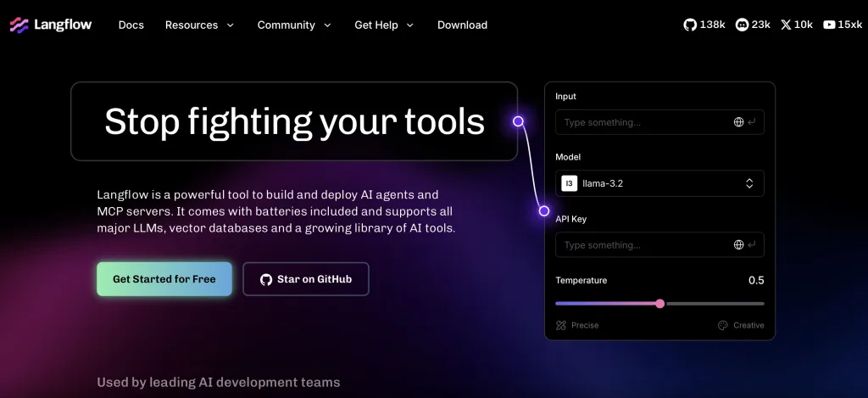Click the Langflow logo icon

point(19,25)
